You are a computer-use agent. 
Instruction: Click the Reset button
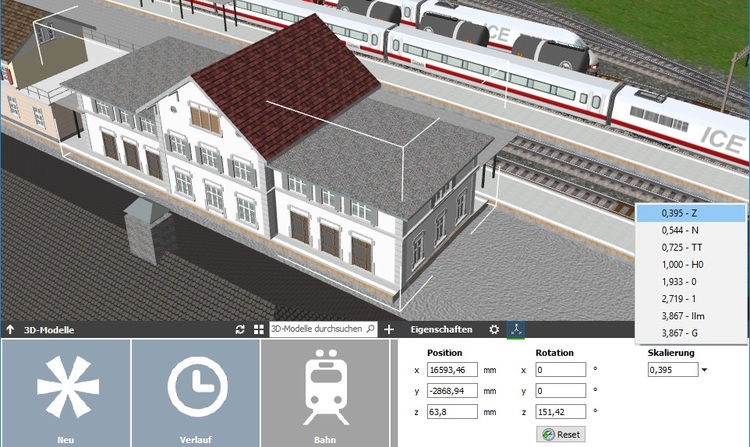[561, 435]
